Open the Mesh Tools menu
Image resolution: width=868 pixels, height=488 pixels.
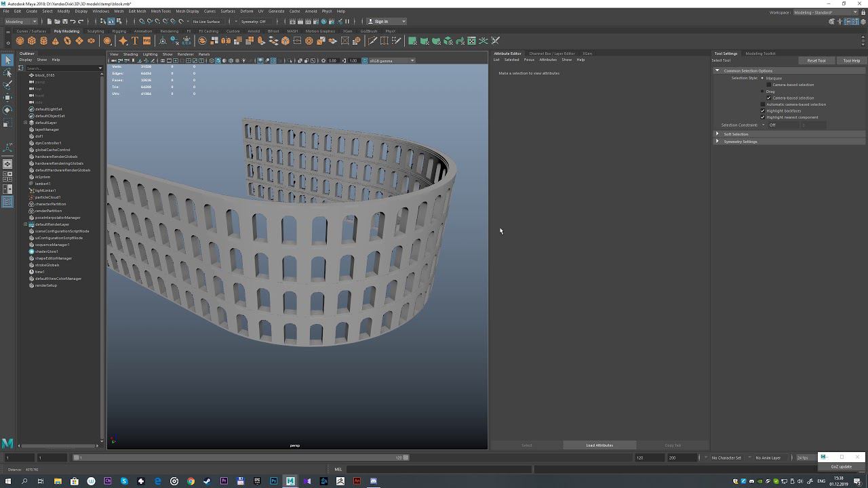[161, 11]
